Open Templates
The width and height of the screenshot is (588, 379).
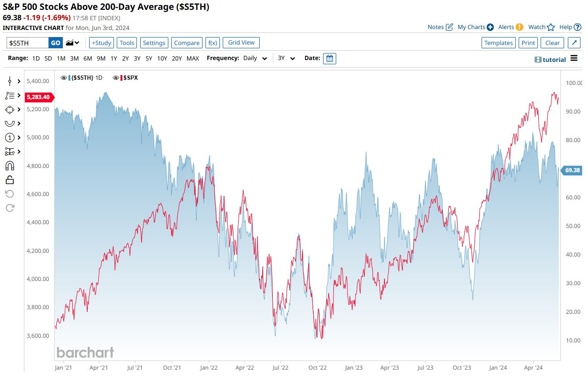pyautogui.click(x=498, y=43)
